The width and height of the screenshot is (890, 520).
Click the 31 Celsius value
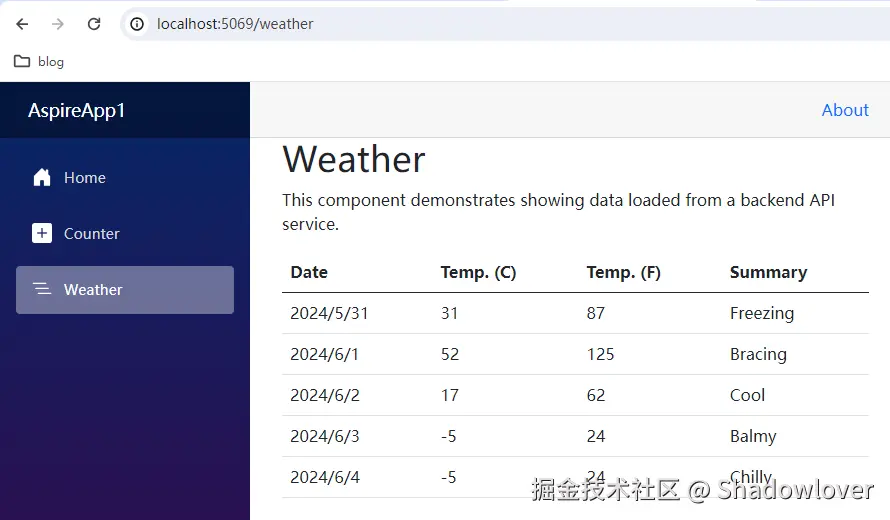click(x=450, y=313)
